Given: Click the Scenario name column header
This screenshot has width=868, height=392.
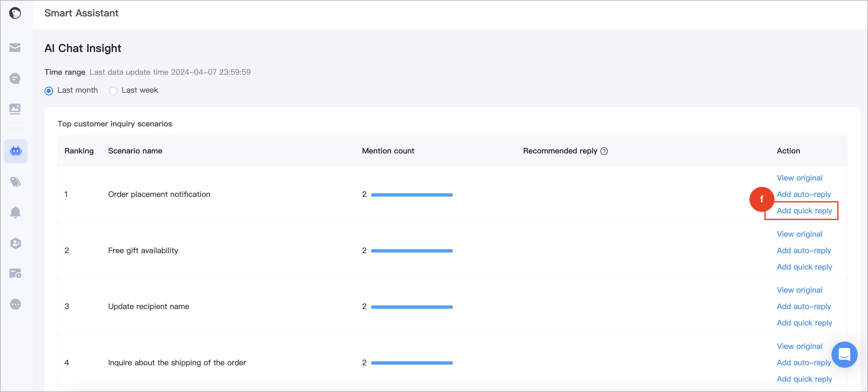Looking at the screenshot, I should [135, 151].
